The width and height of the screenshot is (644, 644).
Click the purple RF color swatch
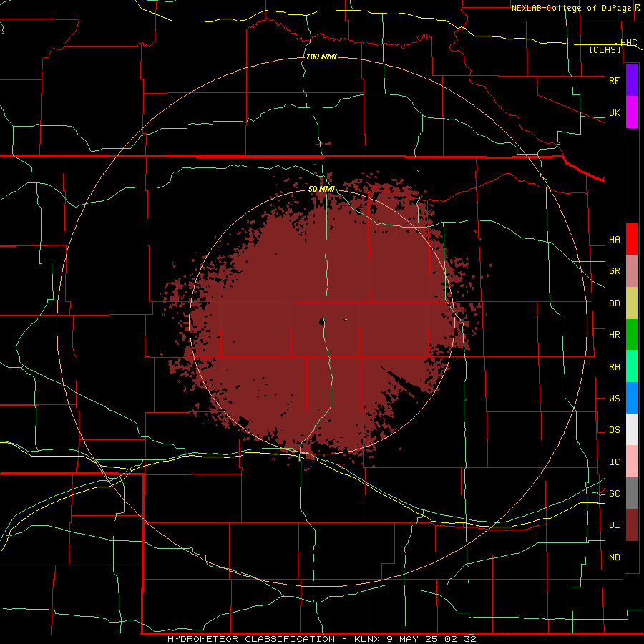632,80
